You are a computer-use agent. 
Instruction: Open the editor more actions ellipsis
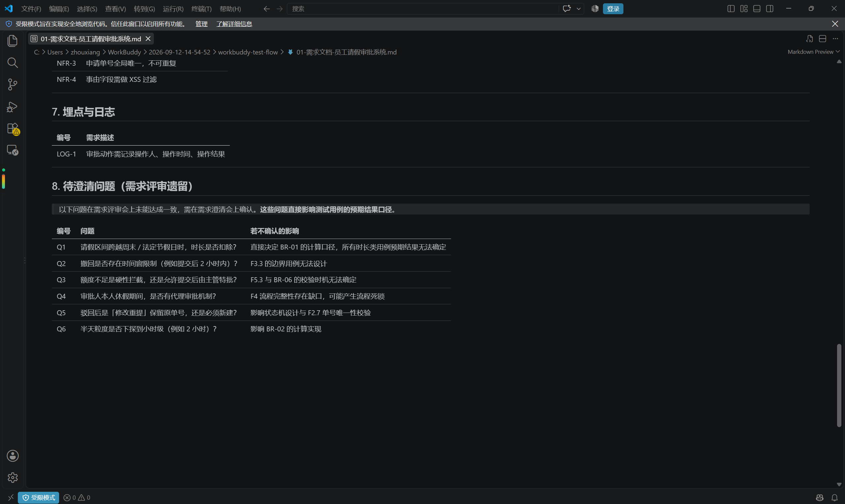pos(835,39)
